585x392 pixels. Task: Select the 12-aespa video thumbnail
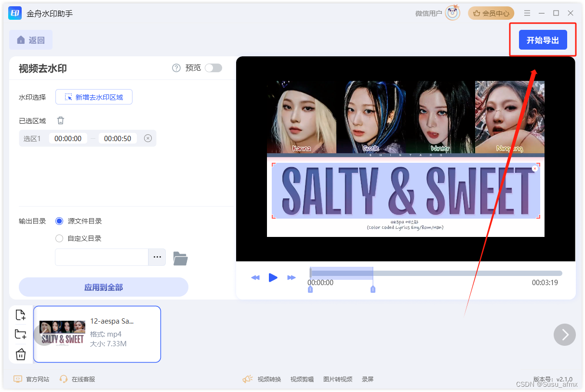[62, 333]
